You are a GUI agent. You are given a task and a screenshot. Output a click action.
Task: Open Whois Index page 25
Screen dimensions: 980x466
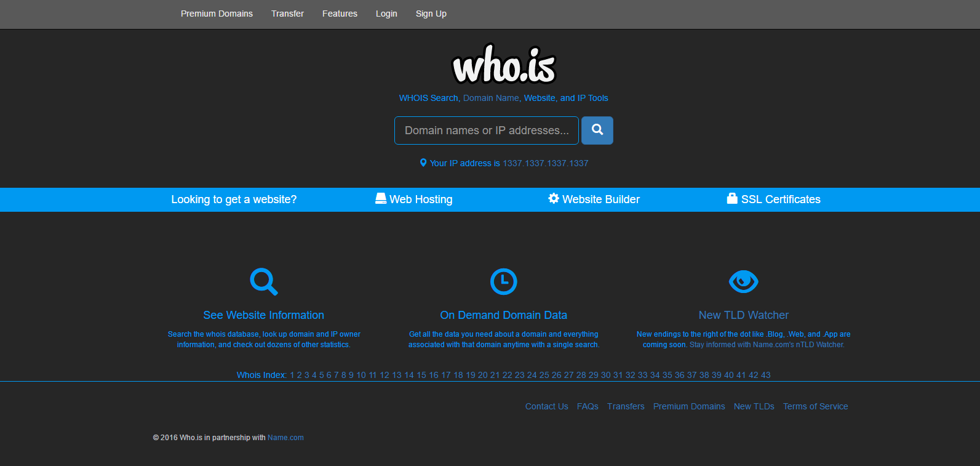544,375
